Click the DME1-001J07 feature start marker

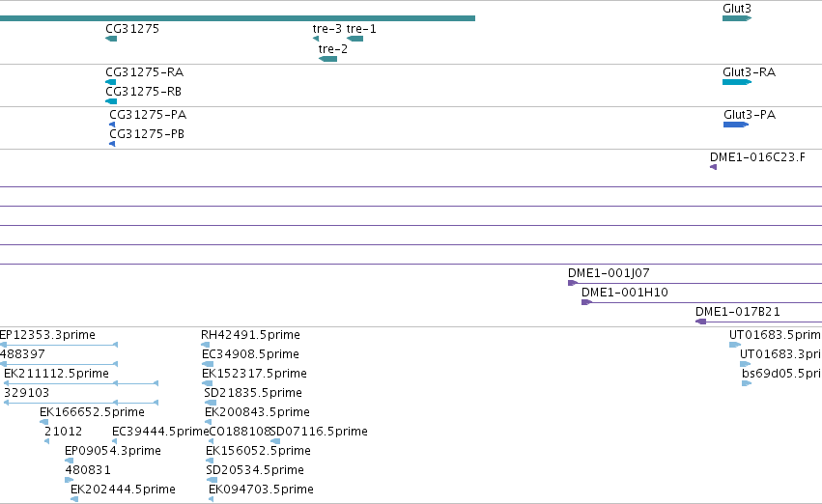click(573, 283)
